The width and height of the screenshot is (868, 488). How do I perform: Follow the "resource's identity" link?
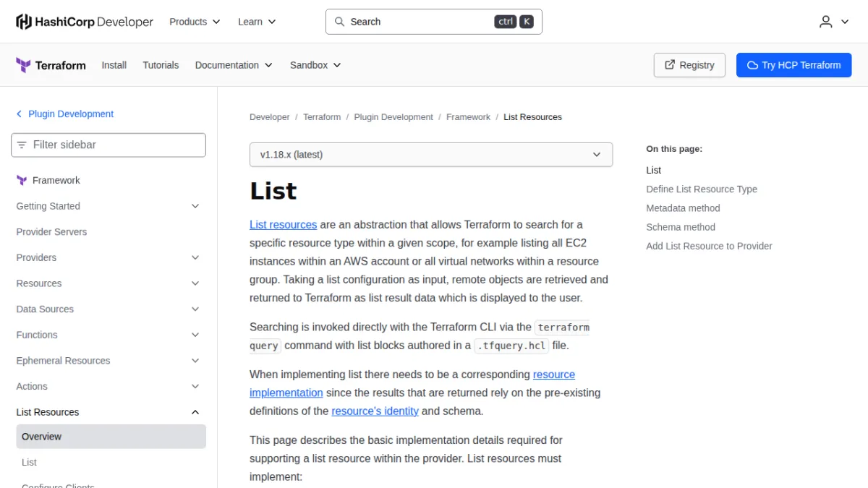tap(375, 411)
